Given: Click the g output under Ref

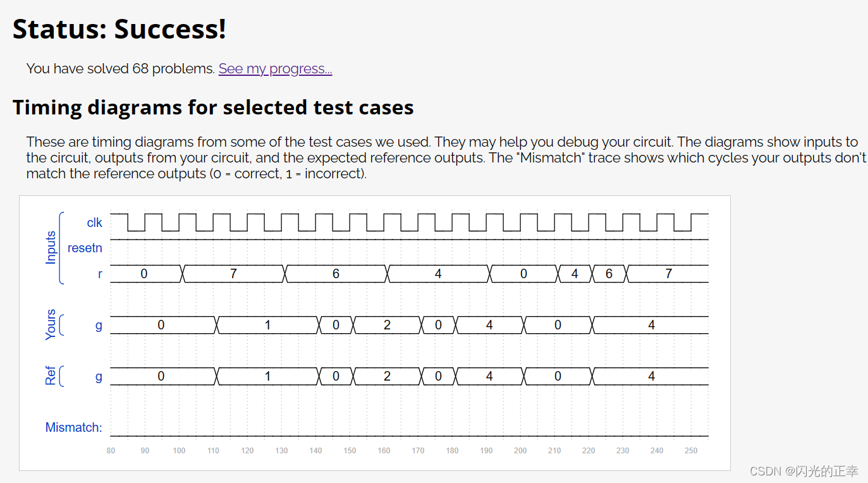Looking at the screenshot, I should [98, 376].
